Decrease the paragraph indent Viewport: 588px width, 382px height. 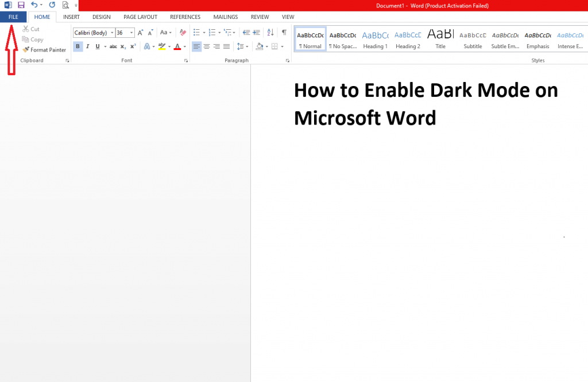[246, 33]
